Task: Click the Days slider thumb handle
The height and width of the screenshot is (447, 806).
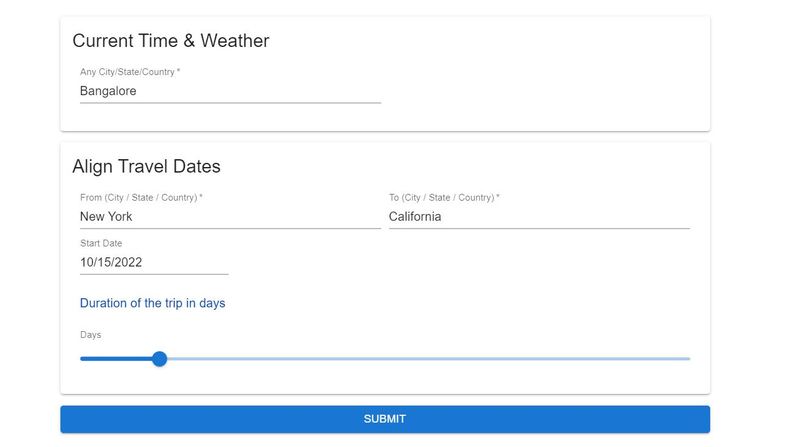Action: (x=160, y=359)
